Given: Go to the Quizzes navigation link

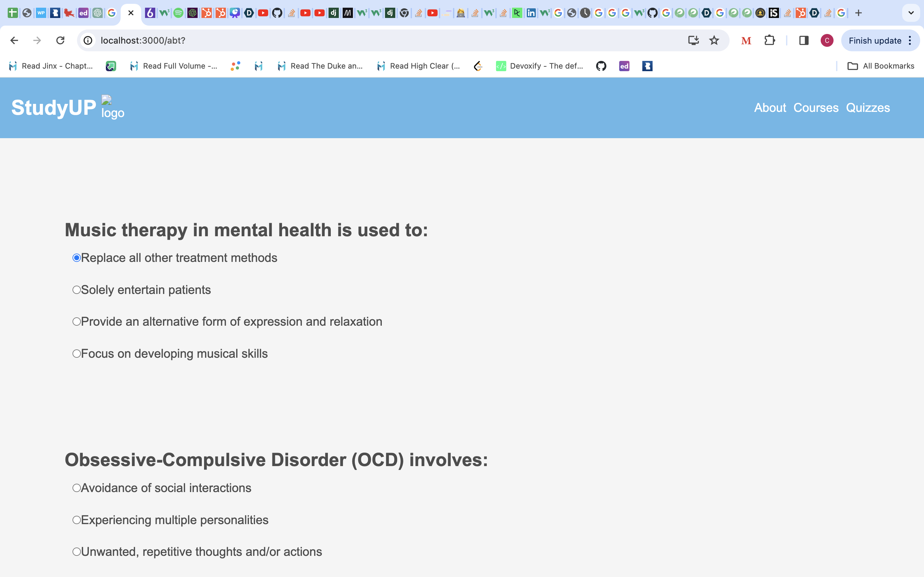Looking at the screenshot, I should click(x=868, y=108).
